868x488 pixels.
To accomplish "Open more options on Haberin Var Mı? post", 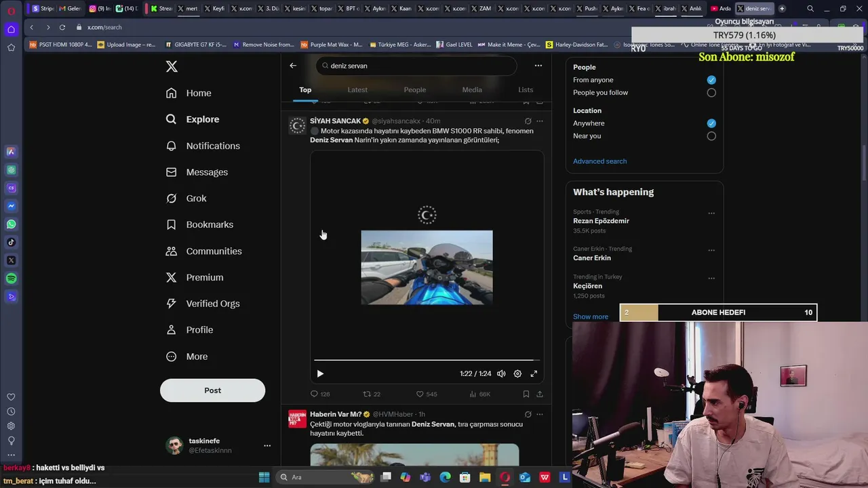I will click(540, 414).
